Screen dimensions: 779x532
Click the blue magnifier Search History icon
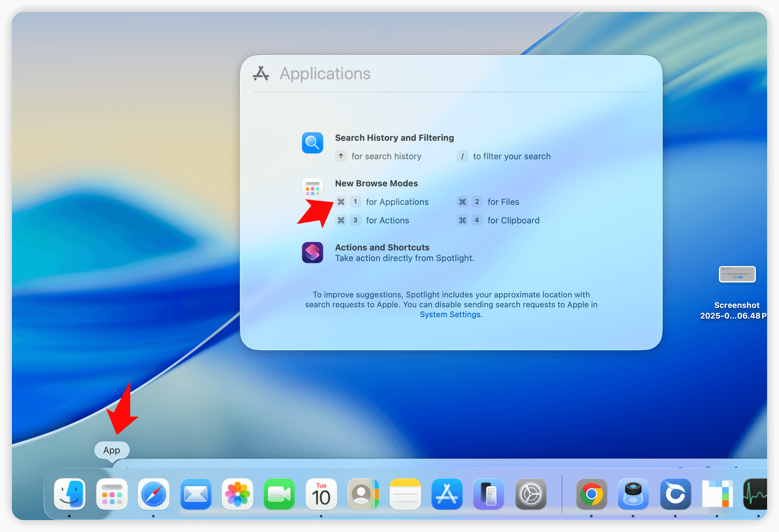click(313, 143)
